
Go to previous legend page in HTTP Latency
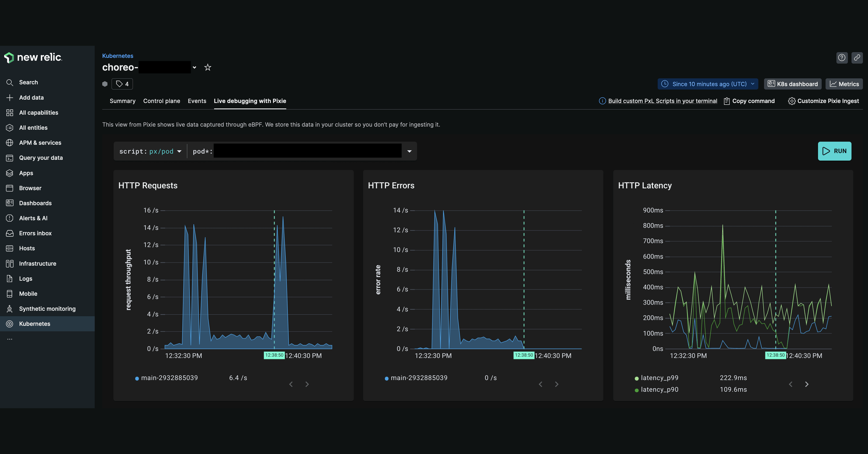coord(791,384)
